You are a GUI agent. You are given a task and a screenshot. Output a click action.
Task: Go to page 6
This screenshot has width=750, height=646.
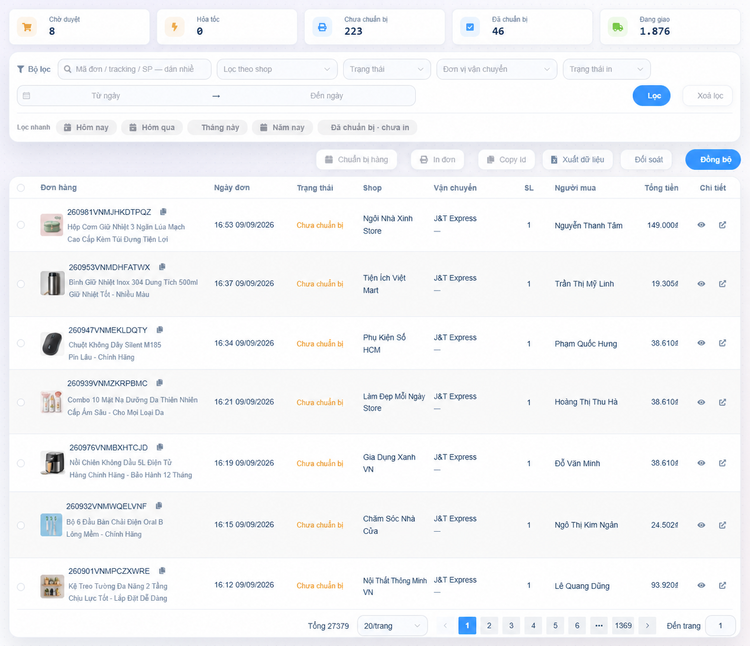click(x=577, y=625)
